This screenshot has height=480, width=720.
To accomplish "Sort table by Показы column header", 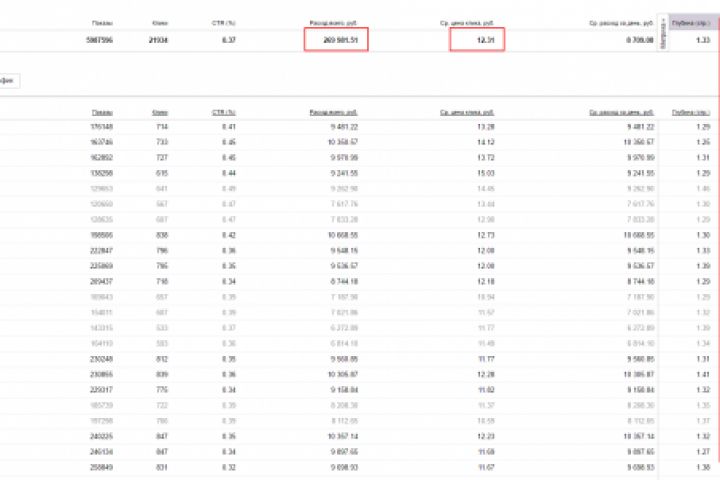I will 102,112.
